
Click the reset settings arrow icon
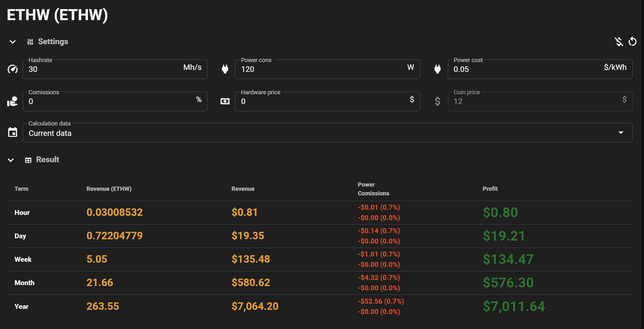coord(632,42)
